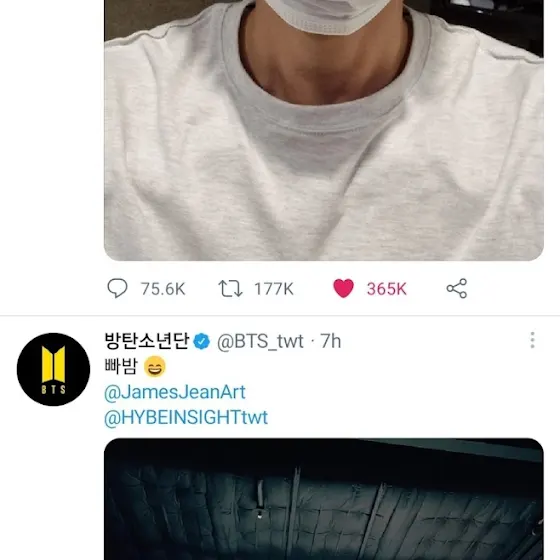Click the blue verified badge
560x560 pixels.
tap(202, 341)
